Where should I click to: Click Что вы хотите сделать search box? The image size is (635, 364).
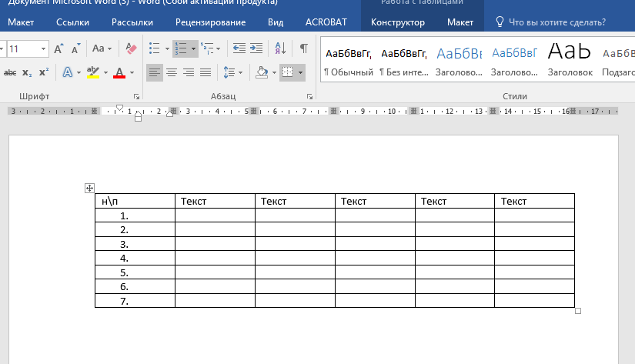click(x=551, y=22)
